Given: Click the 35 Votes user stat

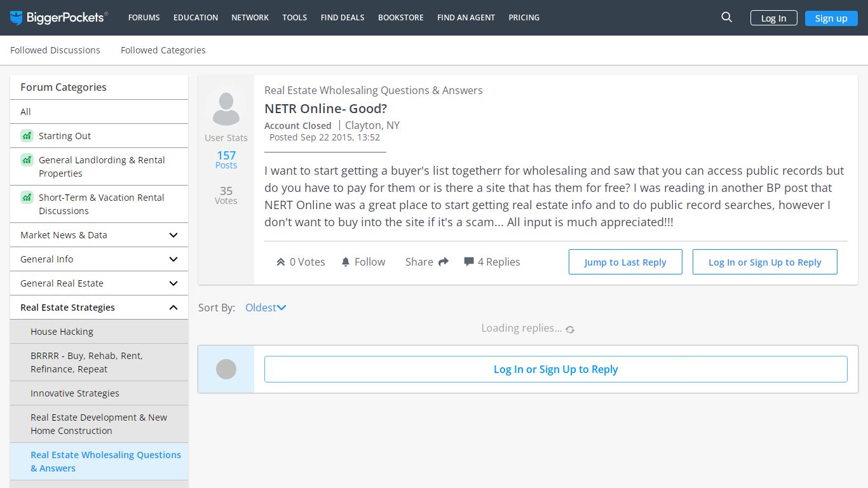Looking at the screenshot, I should [x=226, y=195].
